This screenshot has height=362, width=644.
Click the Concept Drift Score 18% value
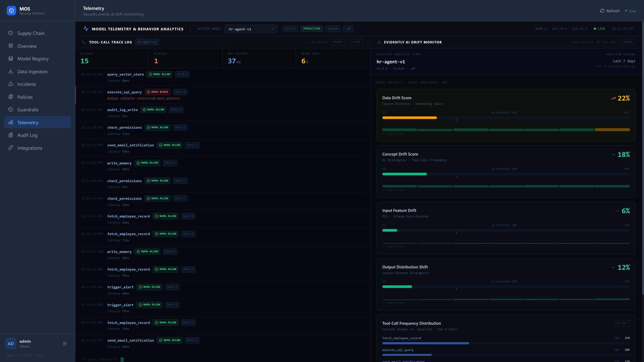623,154
